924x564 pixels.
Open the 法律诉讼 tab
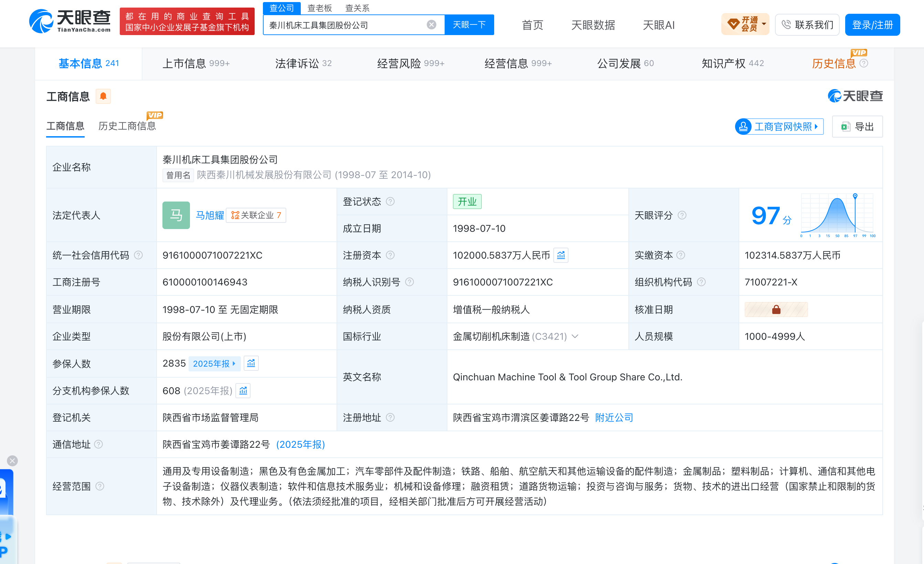304,63
